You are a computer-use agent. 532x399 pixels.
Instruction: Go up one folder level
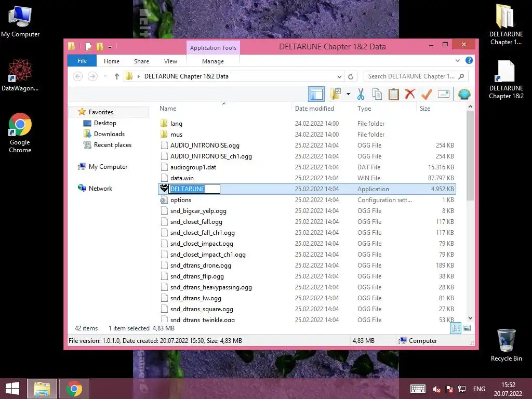(117, 76)
